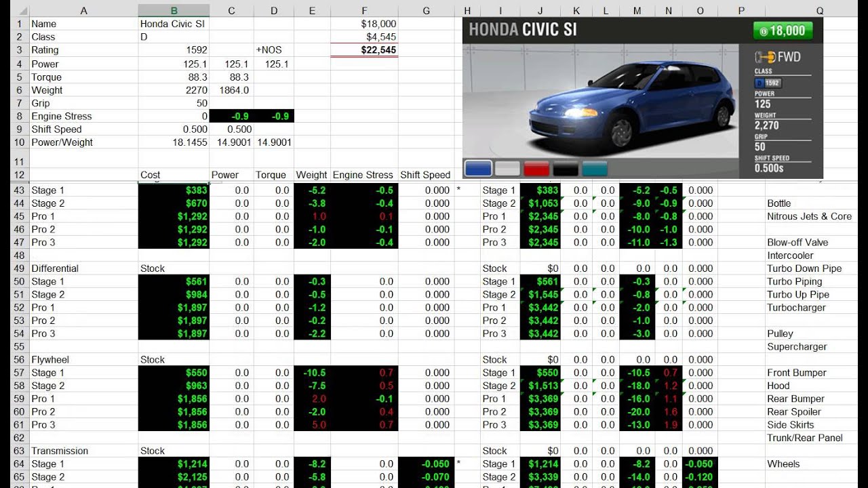Screen dimensions: 868x488
Task: Select column F header
Action: [x=364, y=11]
